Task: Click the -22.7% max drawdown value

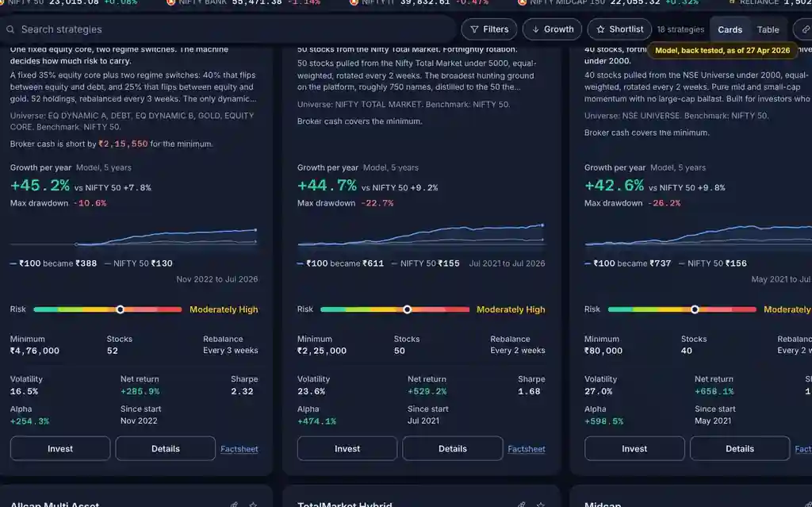Action: 377,203
